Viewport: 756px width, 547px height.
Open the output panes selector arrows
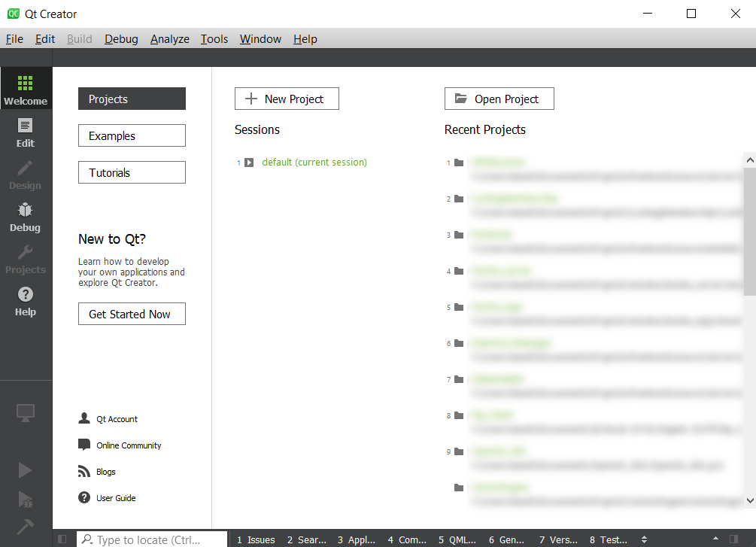[644, 539]
